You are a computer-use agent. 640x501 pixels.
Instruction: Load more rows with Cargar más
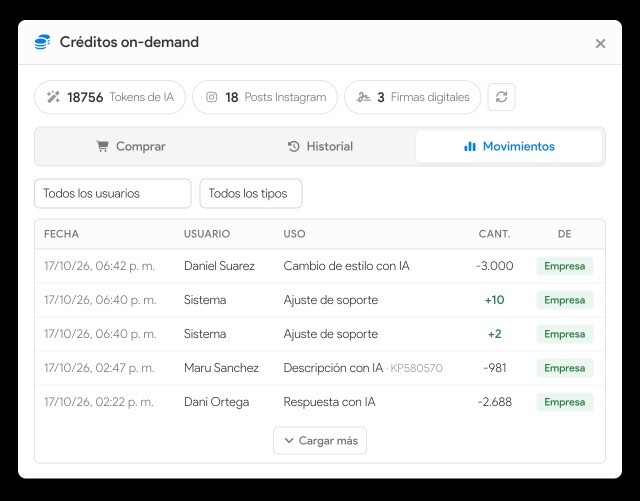(x=320, y=441)
